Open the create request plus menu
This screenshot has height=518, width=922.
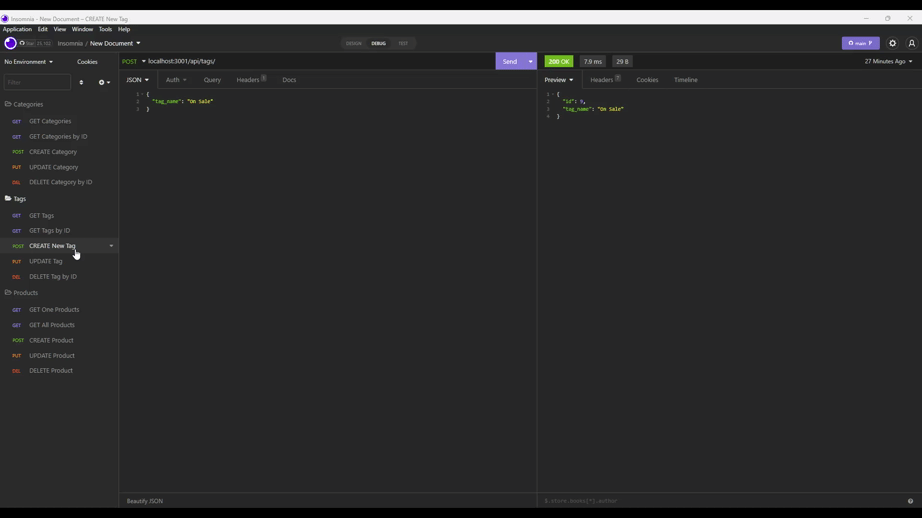point(104,82)
